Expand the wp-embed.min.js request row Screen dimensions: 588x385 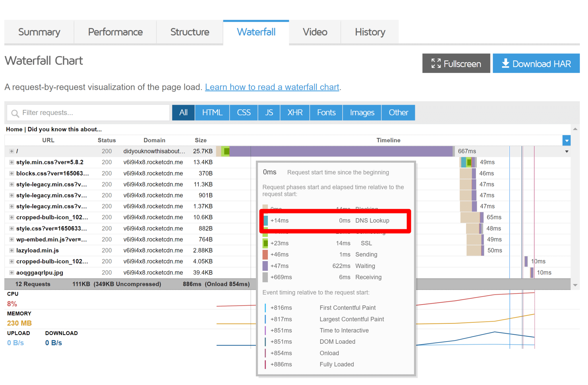click(x=11, y=240)
